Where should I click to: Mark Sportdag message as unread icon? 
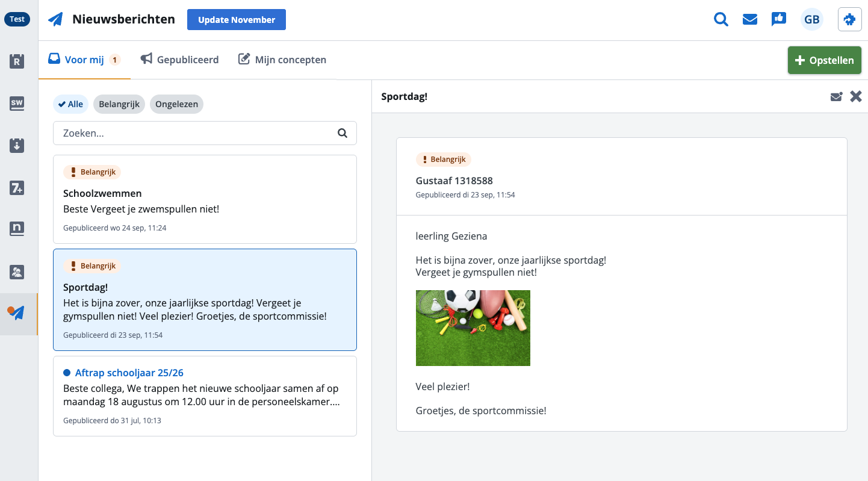pos(836,97)
